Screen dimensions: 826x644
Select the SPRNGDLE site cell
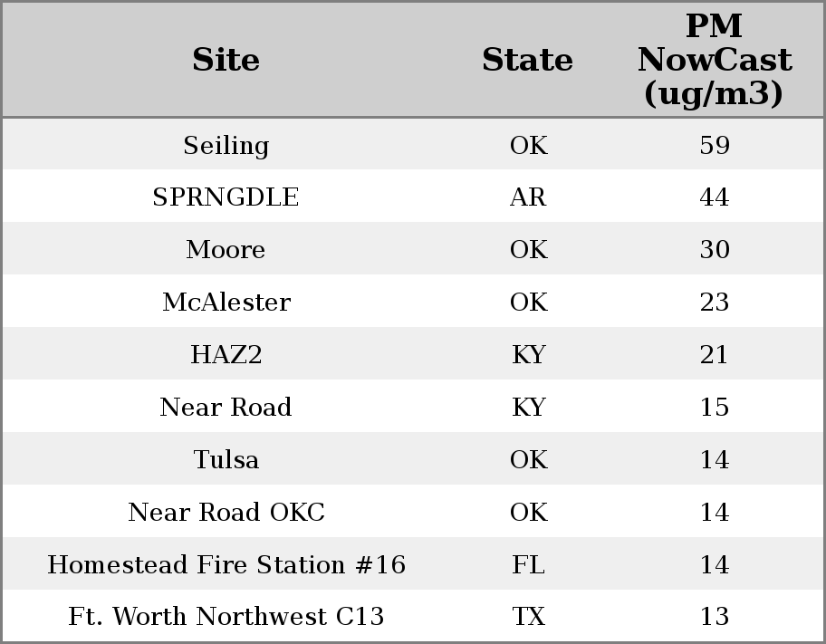[x=226, y=197]
